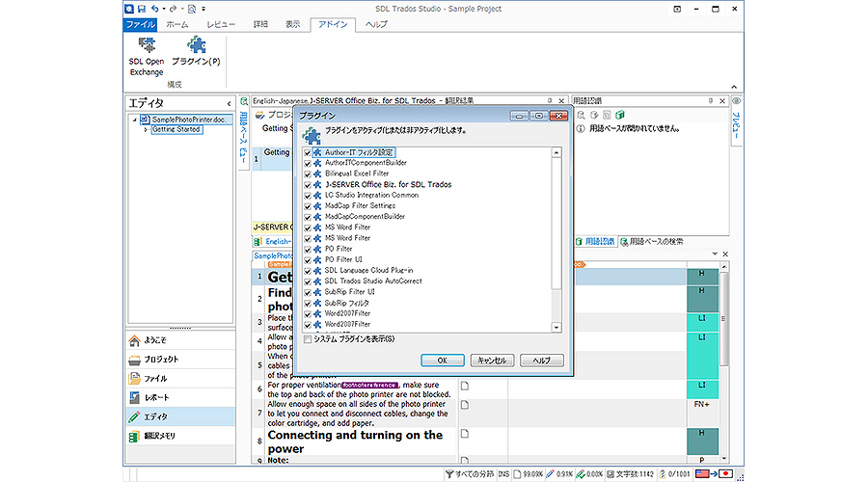Click the language pair flags in status bar
This screenshot has height=482, width=868.
[x=714, y=473]
